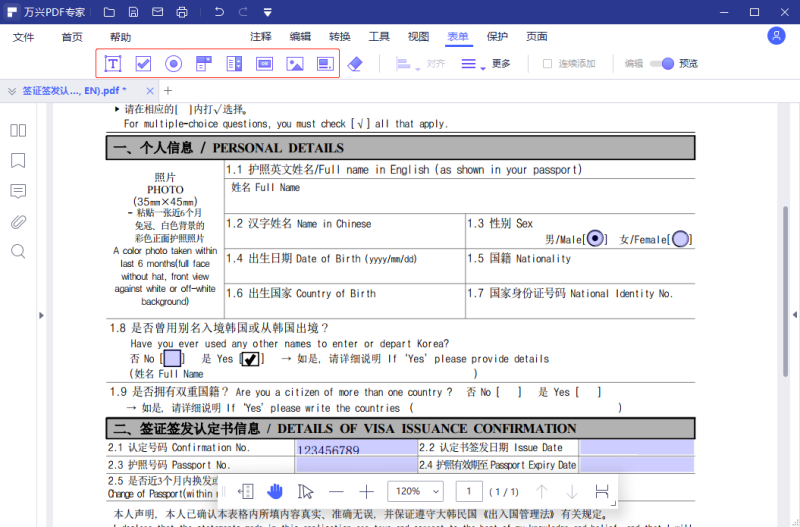Image resolution: width=800 pixels, height=527 pixels.
Task: Go to previous page with up arrow
Action: point(542,491)
